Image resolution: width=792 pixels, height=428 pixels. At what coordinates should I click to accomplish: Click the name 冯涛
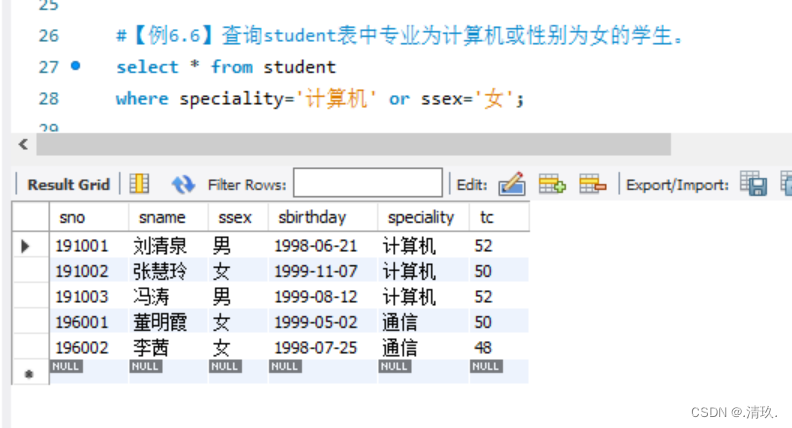point(151,297)
